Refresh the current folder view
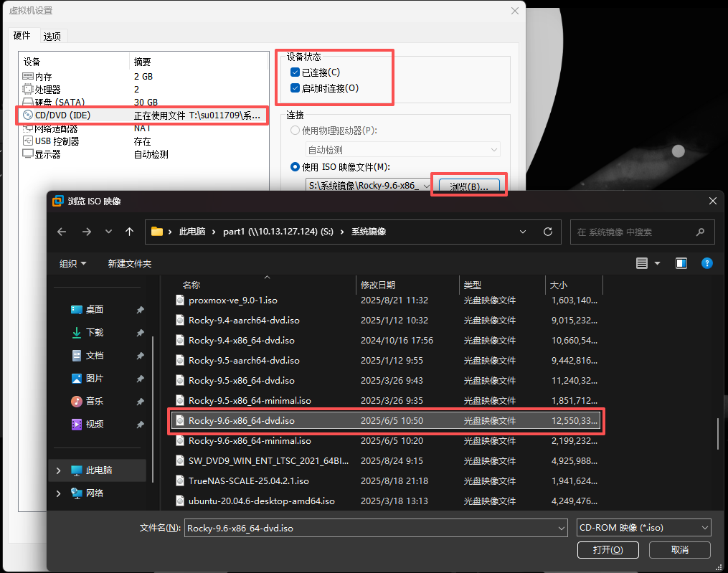Viewport: 728px width, 573px height. click(x=548, y=232)
